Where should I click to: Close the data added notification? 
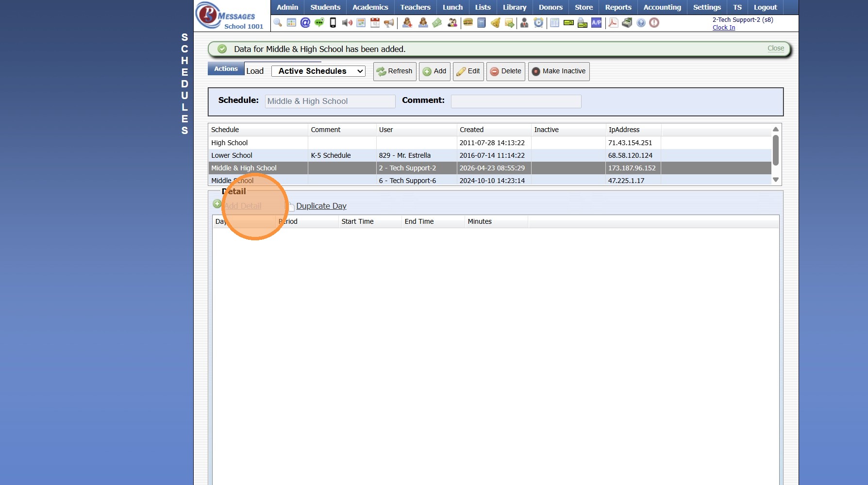point(776,48)
